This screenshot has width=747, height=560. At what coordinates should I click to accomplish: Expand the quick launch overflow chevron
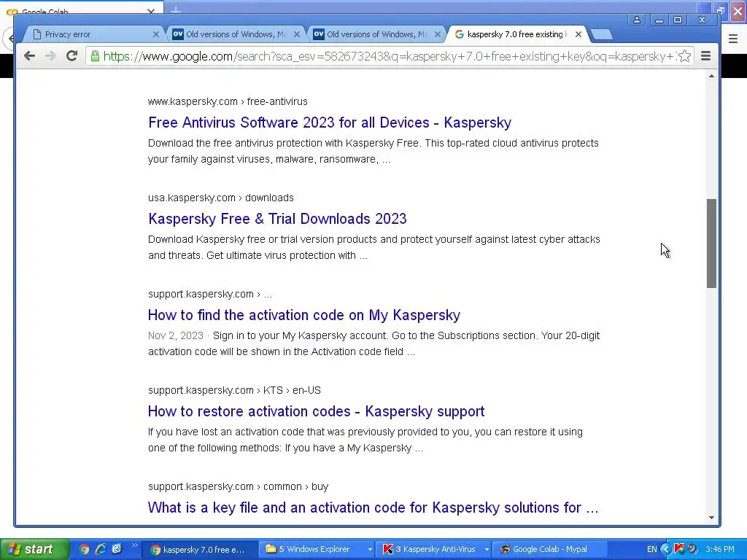[134, 545]
